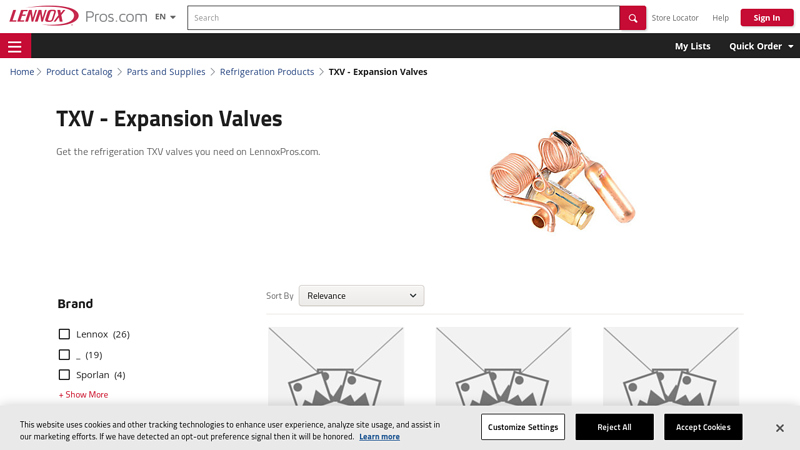The image size is (800, 450).
Task: Open the red hamburger menu
Action: tap(15, 46)
